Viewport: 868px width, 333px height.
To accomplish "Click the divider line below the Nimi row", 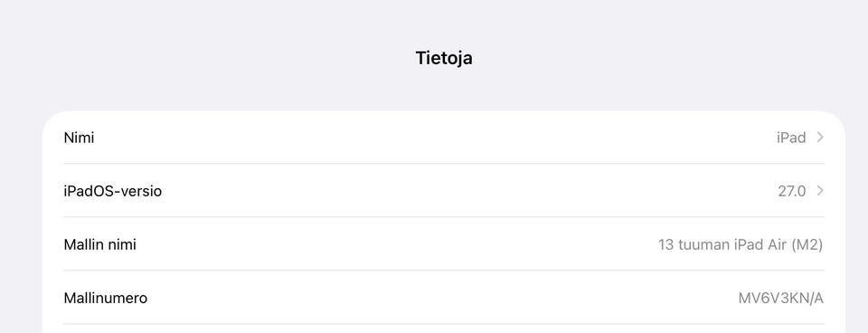I will coord(444,164).
